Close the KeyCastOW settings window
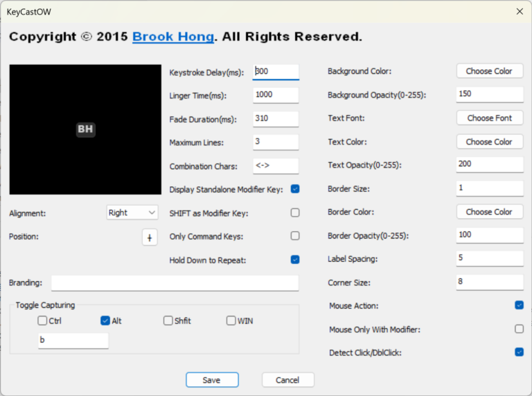 [520, 11]
